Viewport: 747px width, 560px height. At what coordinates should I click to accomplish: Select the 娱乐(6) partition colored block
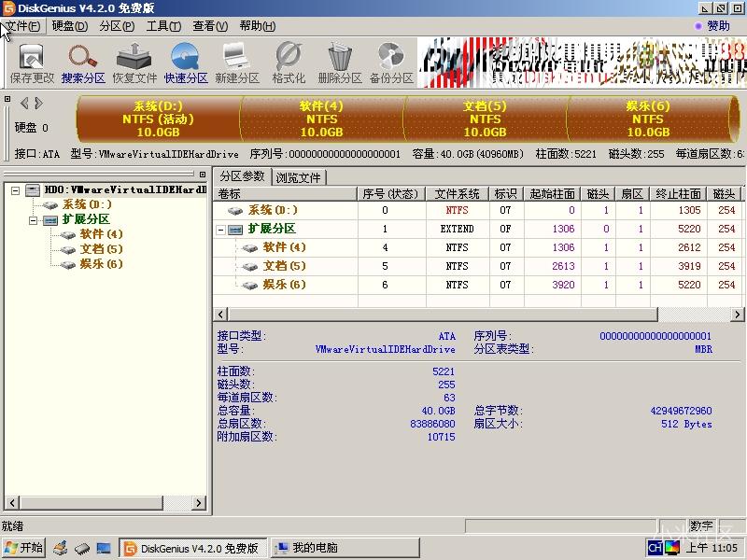click(x=646, y=119)
